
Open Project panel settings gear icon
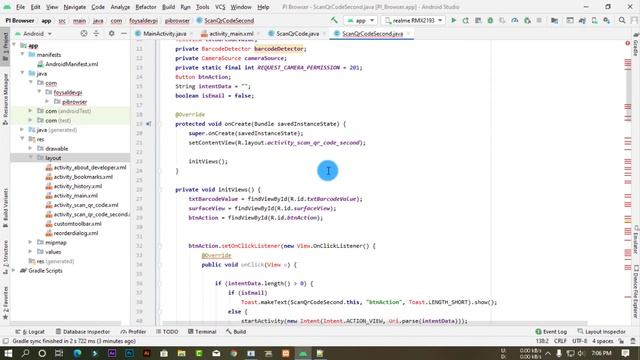click(111, 33)
